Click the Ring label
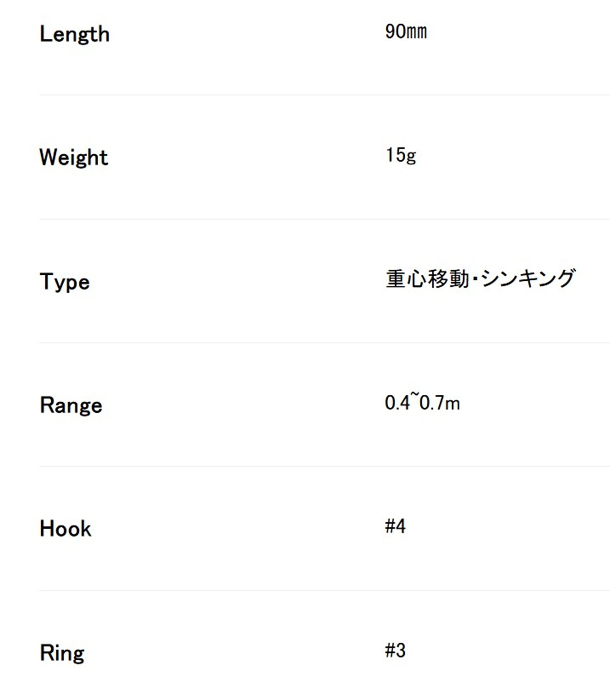Screen dimensions: 610x700 (x=62, y=653)
